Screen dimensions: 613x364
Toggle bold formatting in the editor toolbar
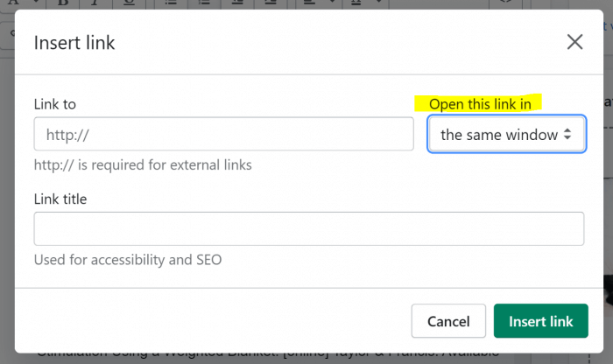pos(62,3)
